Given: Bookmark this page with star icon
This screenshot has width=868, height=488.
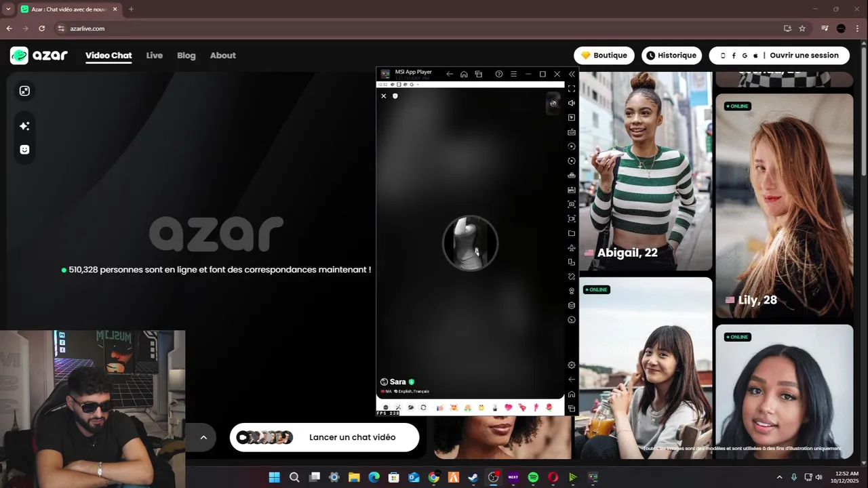Looking at the screenshot, I should (x=802, y=28).
